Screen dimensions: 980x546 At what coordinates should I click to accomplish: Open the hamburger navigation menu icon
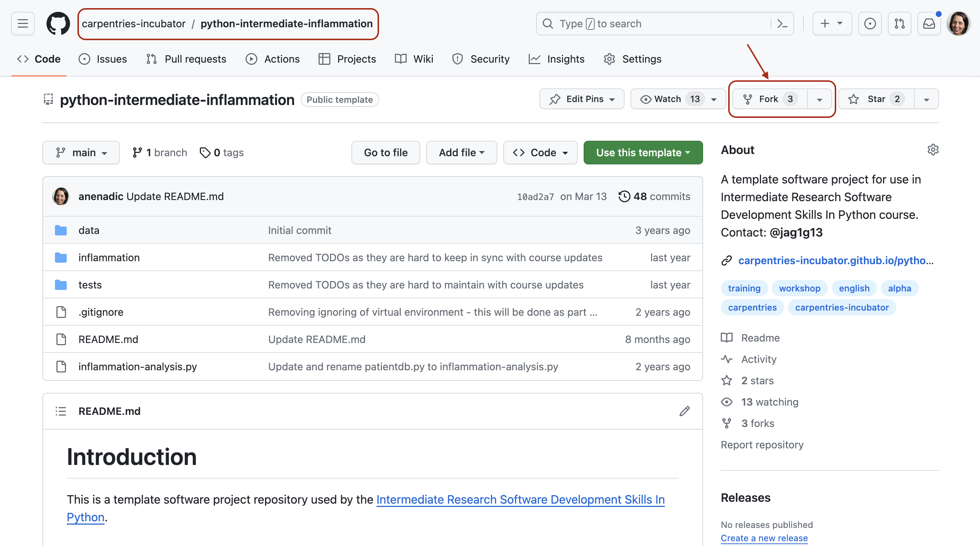click(x=22, y=23)
